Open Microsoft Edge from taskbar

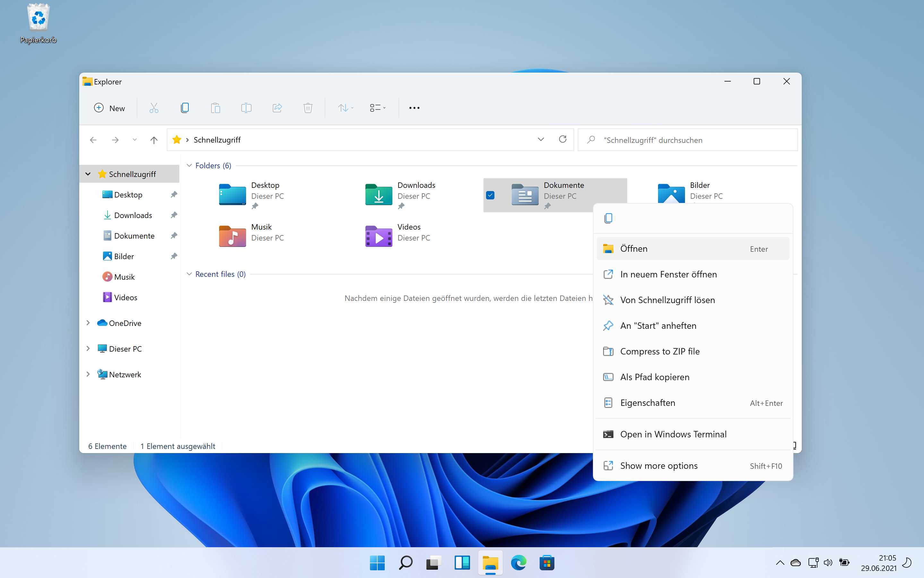(x=518, y=563)
